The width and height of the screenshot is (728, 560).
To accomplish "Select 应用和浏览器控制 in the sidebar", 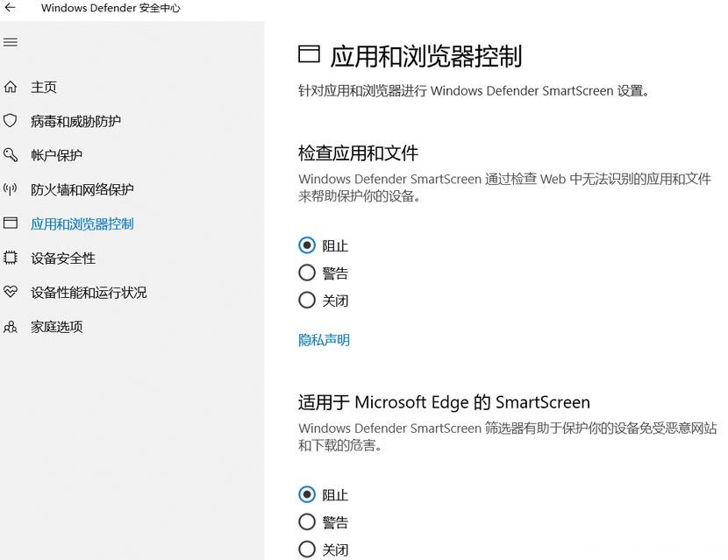I will click(82, 223).
